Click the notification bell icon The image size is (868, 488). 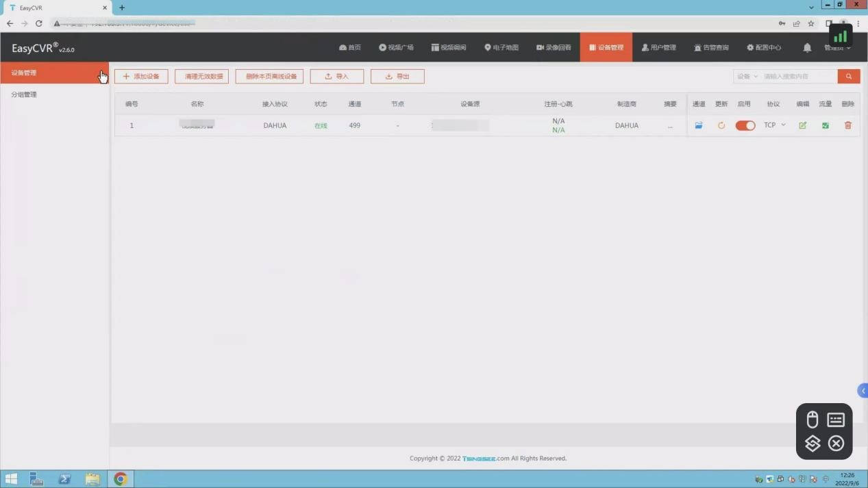pyautogui.click(x=807, y=47)
